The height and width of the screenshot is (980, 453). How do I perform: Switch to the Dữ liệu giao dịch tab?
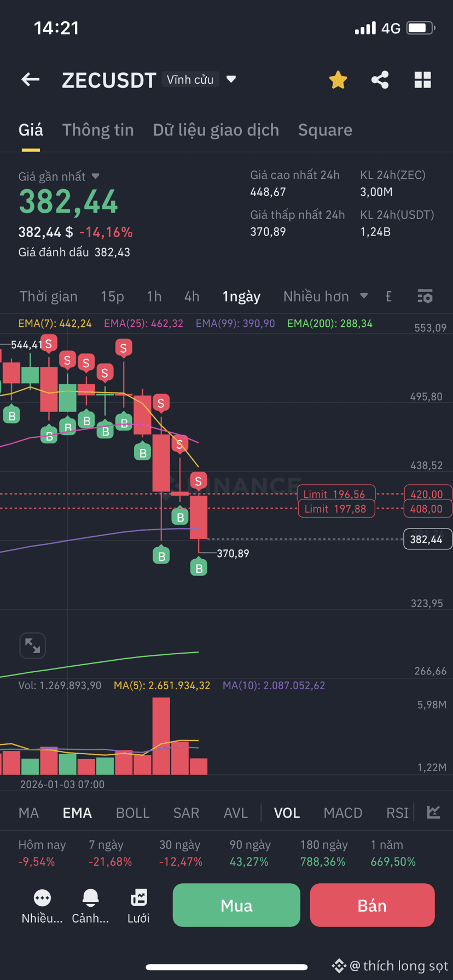[x=216, y=130]
